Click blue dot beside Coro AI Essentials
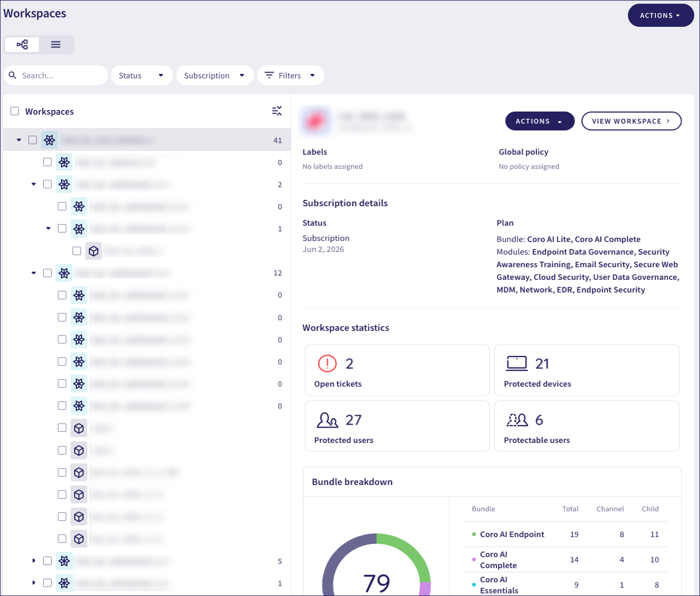 [474, 585]
